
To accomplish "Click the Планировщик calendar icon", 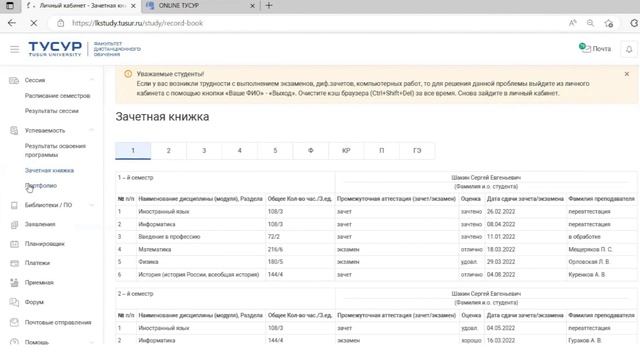I will coord(14,244).
